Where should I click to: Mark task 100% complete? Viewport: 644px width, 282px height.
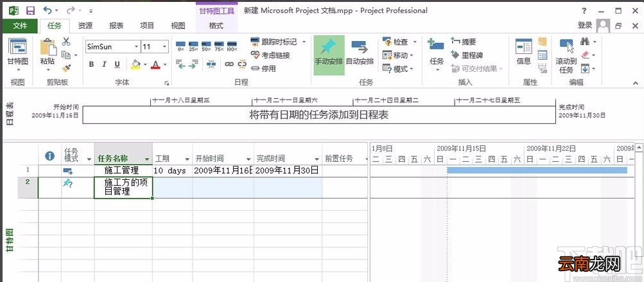tap(232, 46)
